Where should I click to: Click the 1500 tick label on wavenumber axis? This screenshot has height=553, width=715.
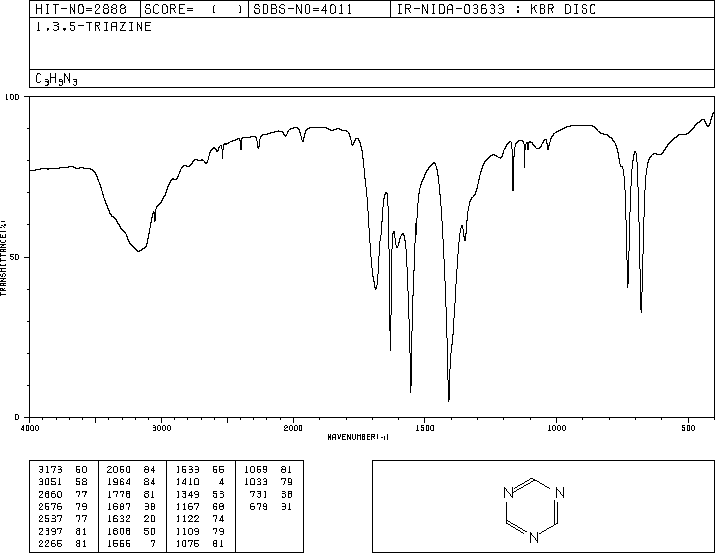(425, 428)
